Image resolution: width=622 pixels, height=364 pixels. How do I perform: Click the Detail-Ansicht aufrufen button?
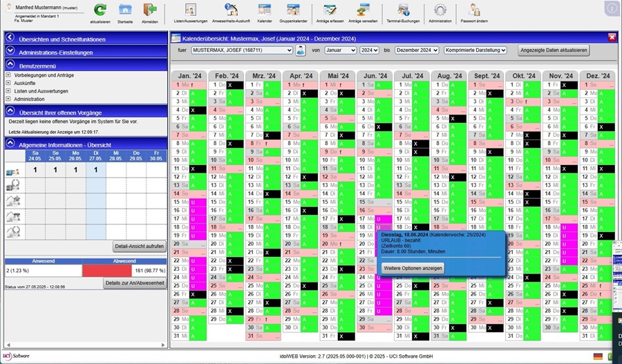[139, 246]
